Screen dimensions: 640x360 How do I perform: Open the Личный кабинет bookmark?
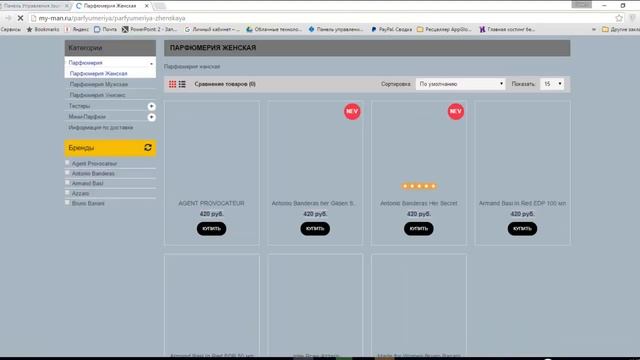(212, 29)
